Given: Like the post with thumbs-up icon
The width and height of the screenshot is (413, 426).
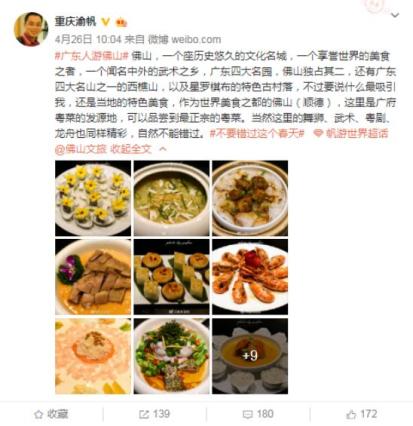Looking at the screenshot, I should pyautogui.click(x=351, y=414).
